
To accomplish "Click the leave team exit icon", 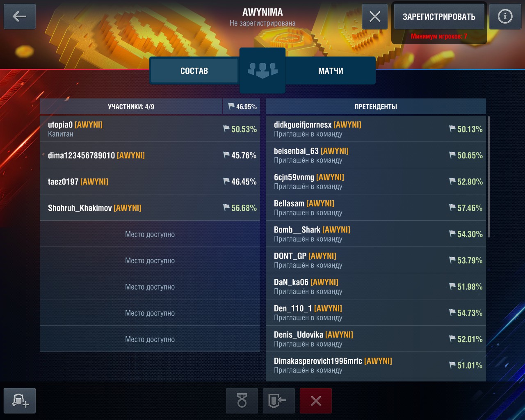I will click(x=279, y=401).
